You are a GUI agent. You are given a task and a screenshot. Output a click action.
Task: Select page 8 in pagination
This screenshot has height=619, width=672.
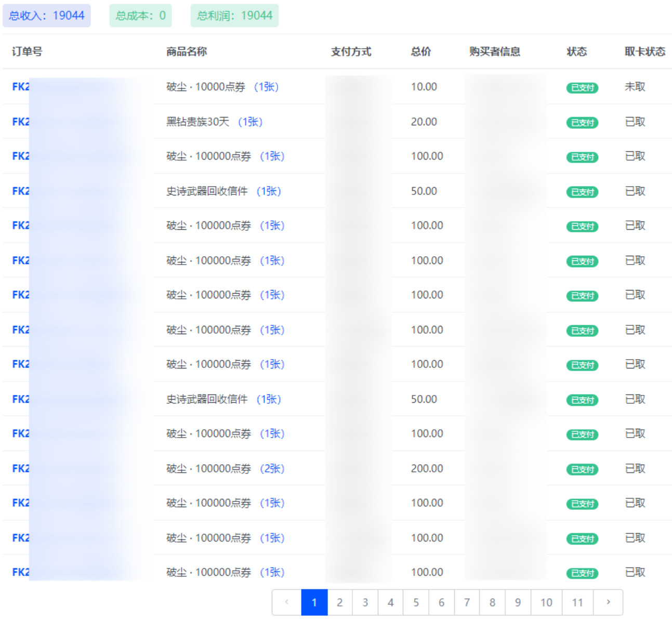492,602
